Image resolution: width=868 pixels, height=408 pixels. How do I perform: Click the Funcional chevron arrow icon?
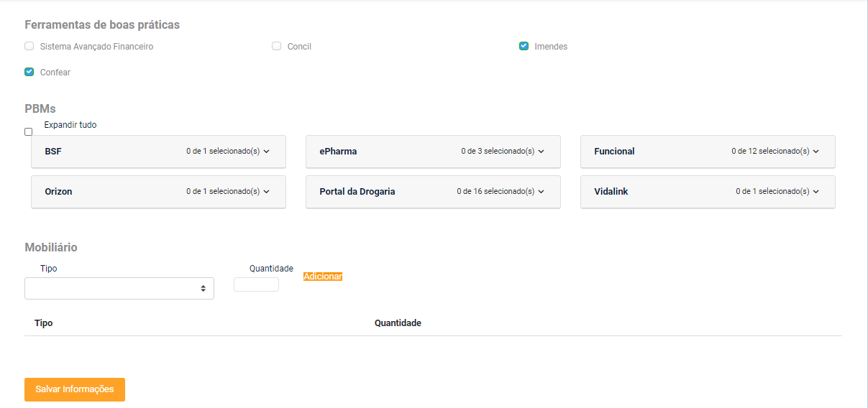tap(816, 152)
